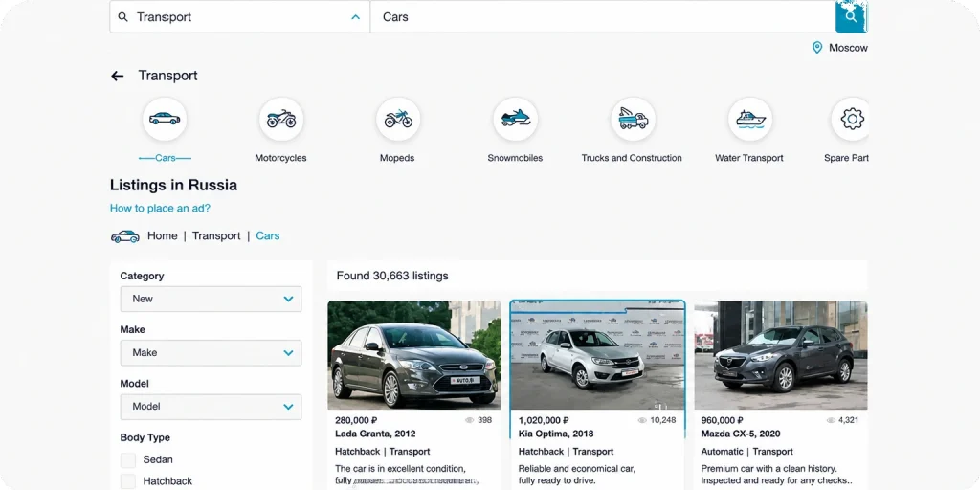Go to Home breadcrumb

(x=163, y=235)
